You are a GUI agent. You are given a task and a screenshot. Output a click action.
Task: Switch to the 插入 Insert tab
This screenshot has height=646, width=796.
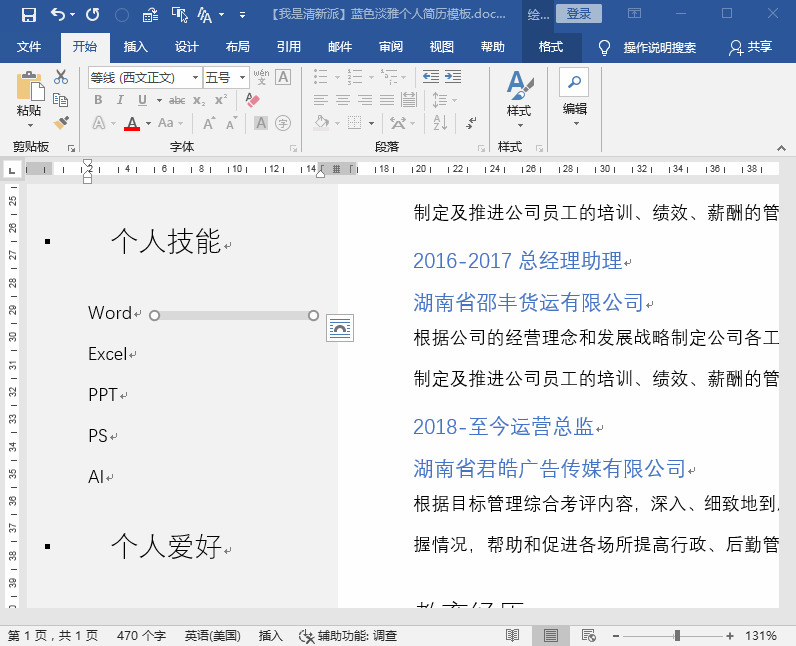pyautogui.click(x=136, y=47)
